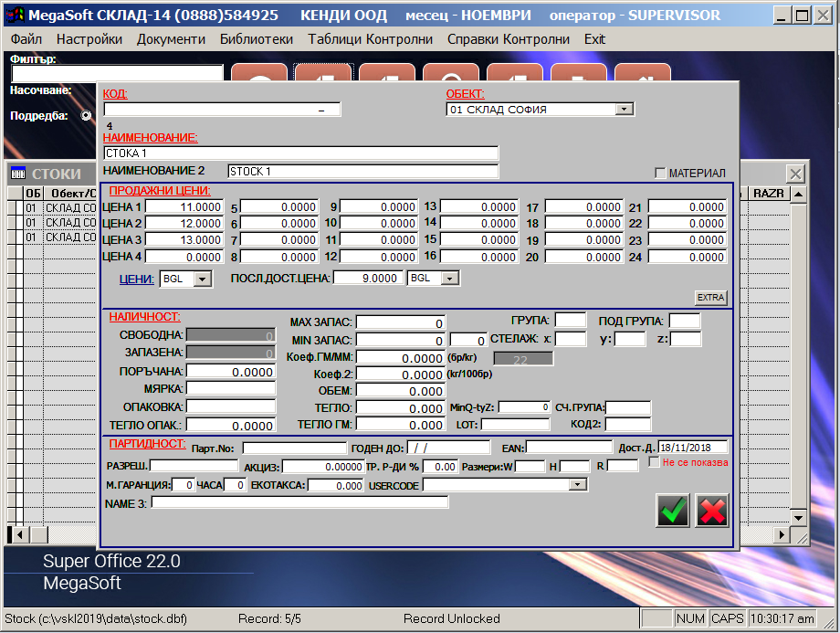Tick the 'Не се показва' checkbox
Viewport: 840px width, 633px height.
pyautogui.click(x=654, y=462)
